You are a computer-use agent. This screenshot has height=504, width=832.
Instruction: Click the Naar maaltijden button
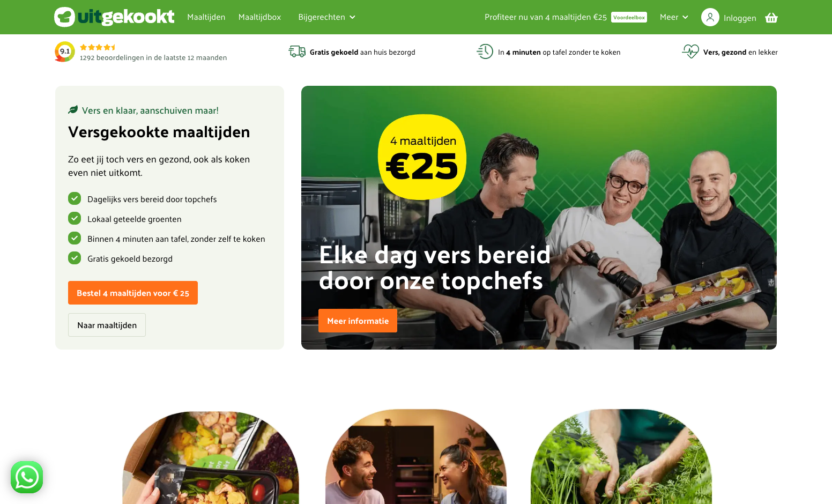[107, 325]
